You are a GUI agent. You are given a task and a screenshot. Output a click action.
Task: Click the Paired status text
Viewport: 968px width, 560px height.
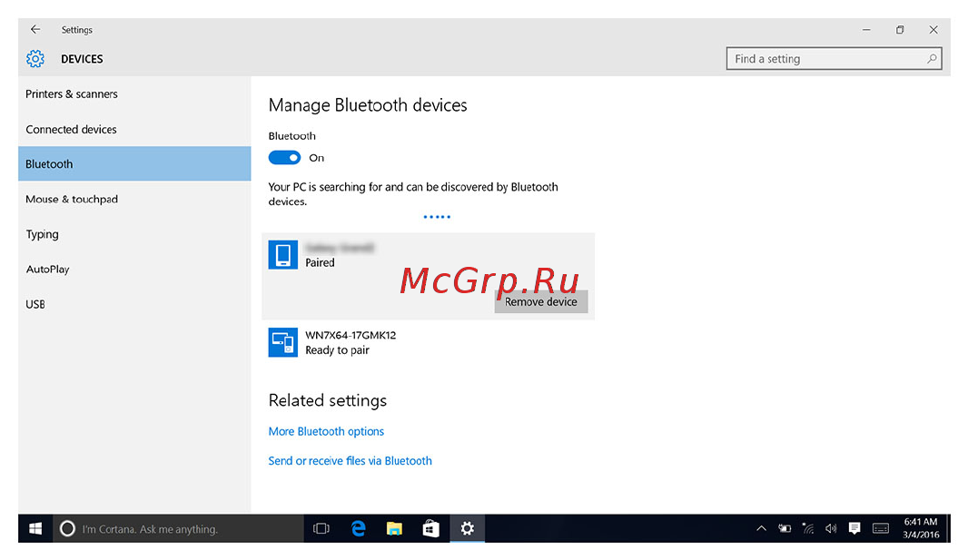[x=320, y=262]
